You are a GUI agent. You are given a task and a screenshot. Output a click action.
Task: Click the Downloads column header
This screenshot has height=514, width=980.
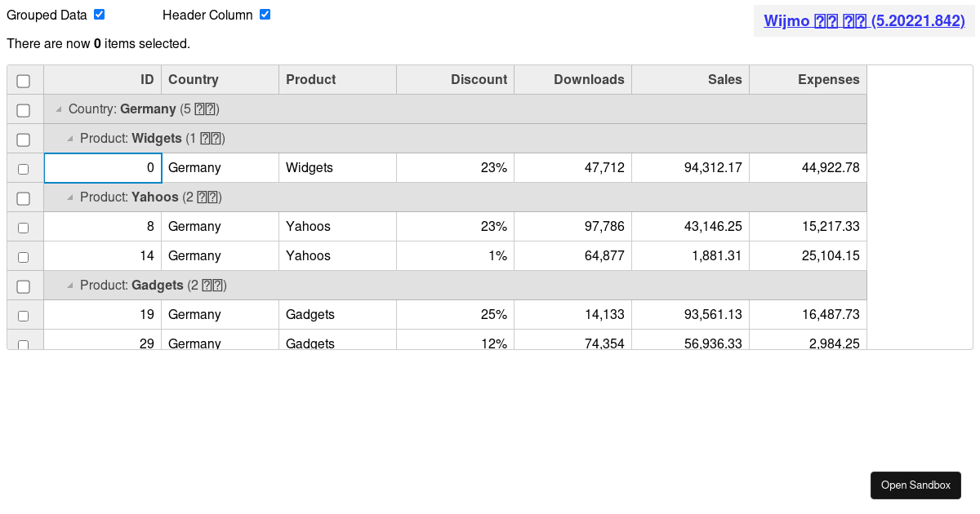[x=572, y=80]
